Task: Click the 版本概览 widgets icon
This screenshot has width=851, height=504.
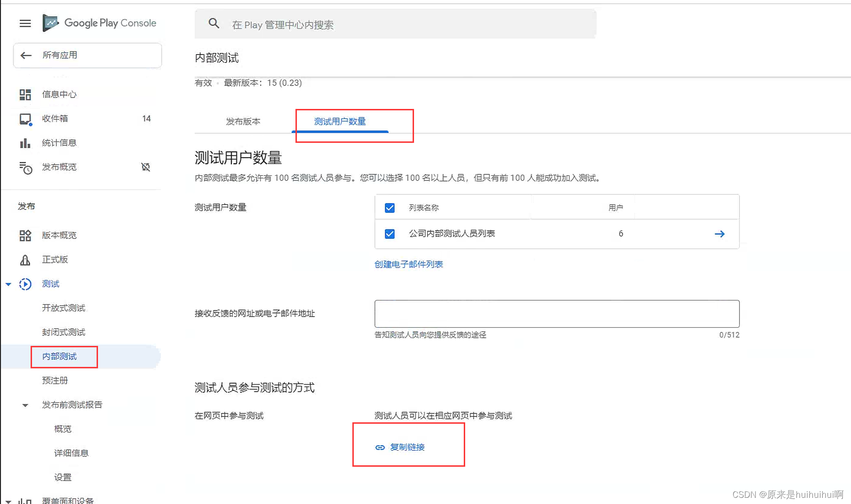Action: (x=25, y=236)
